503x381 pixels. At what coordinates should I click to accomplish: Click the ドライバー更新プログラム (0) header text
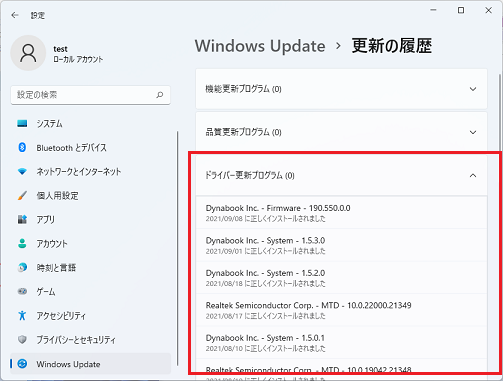(250, 175)
